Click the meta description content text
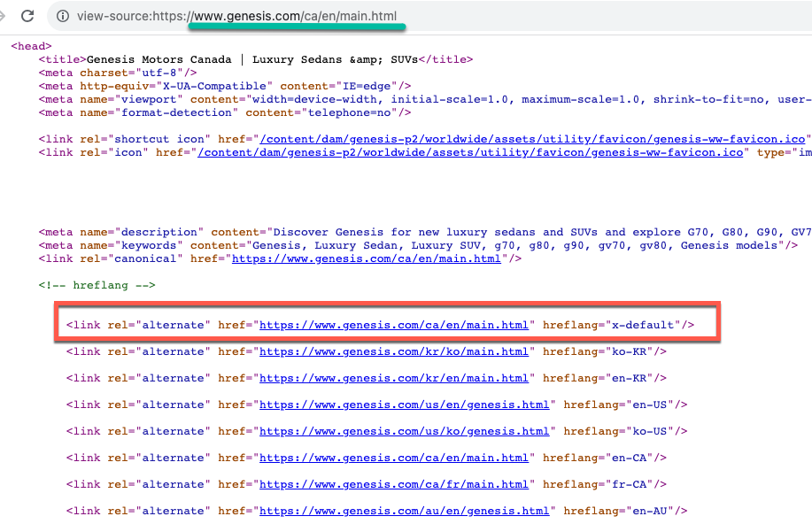The width and height of the screenshot is (812, 524). coord(542,233)
